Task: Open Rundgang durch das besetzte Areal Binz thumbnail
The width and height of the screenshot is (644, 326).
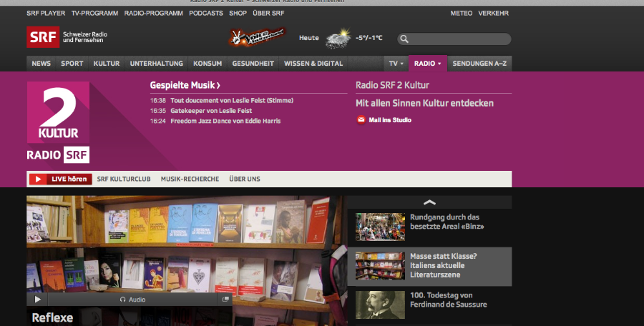Action: click(380, 227)
